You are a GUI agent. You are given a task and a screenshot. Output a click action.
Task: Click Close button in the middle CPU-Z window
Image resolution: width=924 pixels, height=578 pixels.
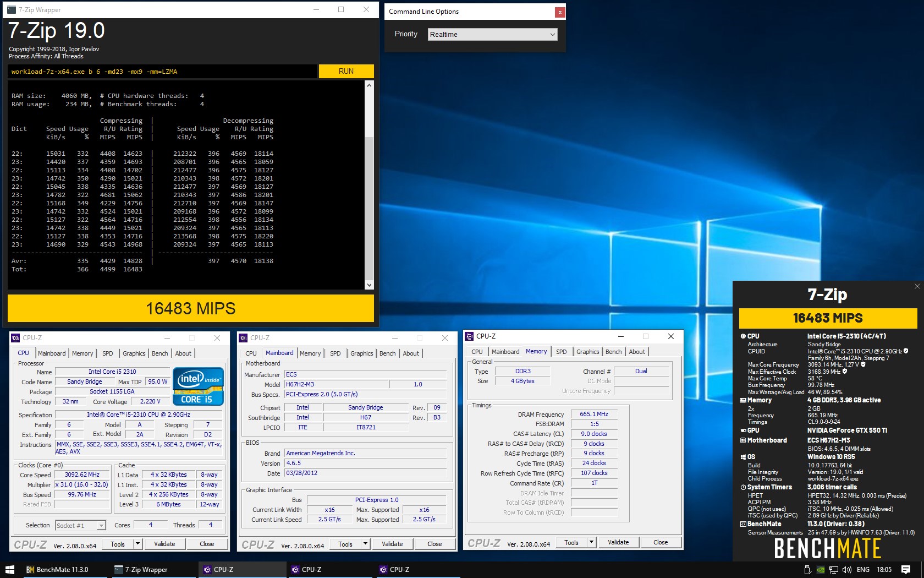pos(435,544)
